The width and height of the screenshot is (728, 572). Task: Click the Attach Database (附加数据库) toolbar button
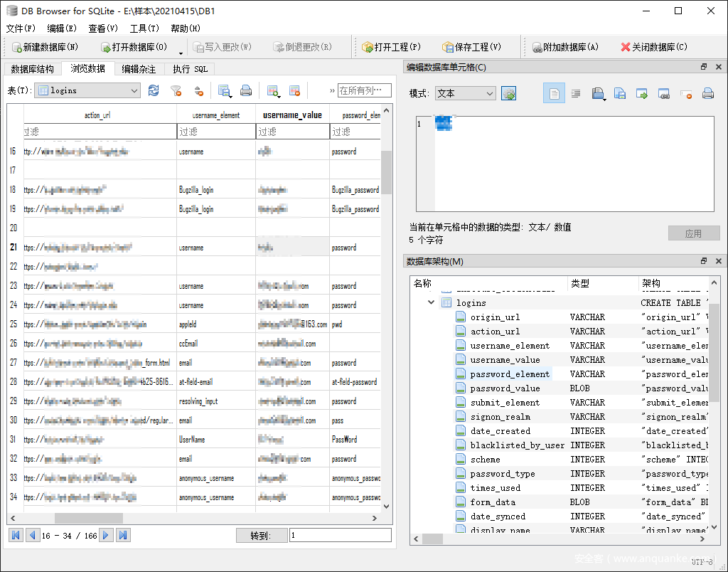click(565, 47)
